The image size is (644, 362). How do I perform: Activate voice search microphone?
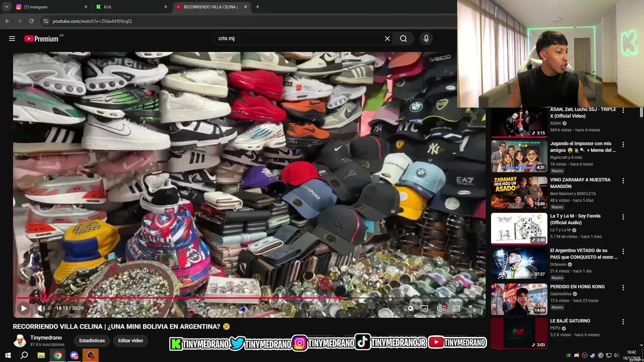[426, 38]
